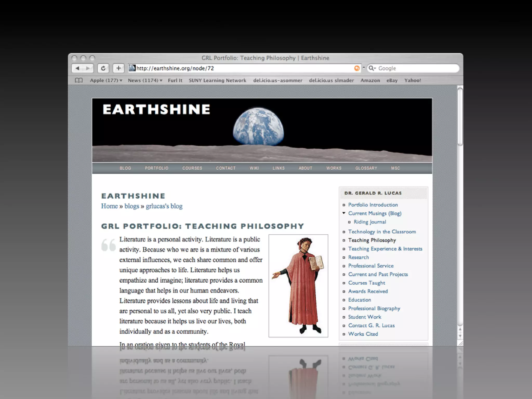Select the WIKI navigation tab
The image size is (532, 399).
(254, 168)
